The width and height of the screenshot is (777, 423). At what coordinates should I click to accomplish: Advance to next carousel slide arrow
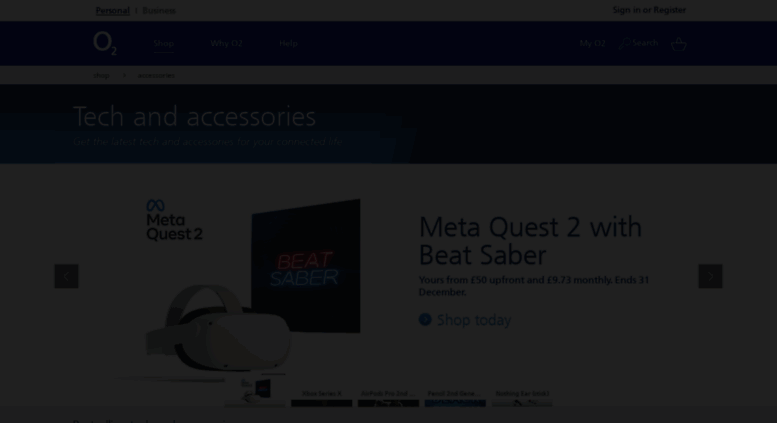click(x=710, y=276)
